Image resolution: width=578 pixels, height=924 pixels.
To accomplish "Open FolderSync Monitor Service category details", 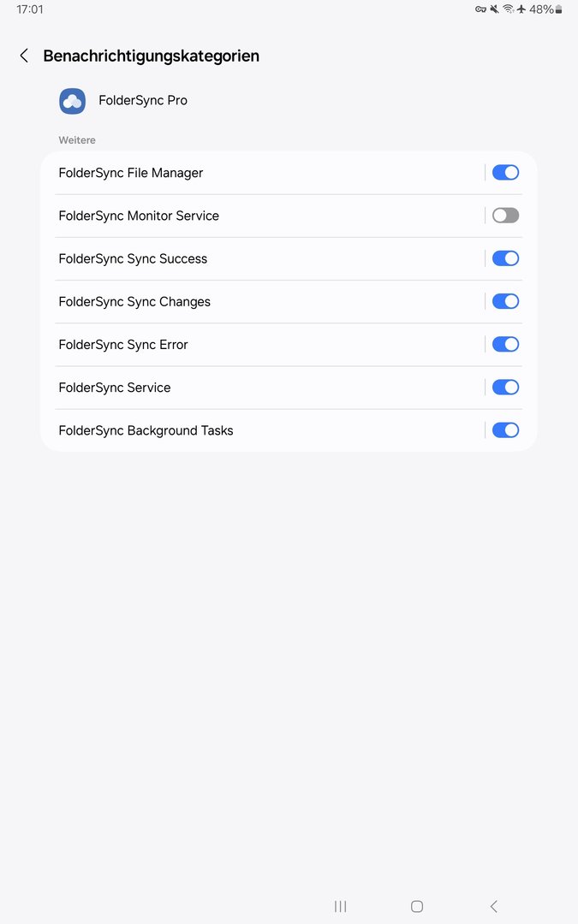I will (x=139, y=216).
